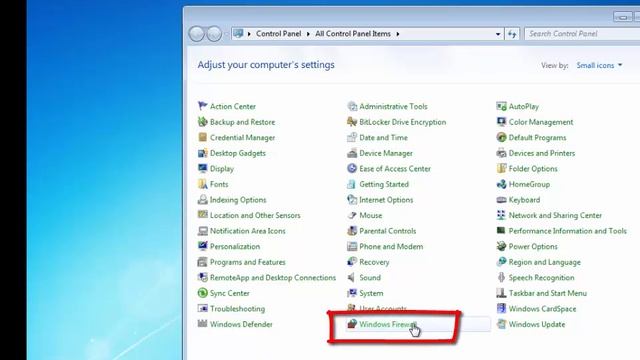Click the Personalization icon
The image size is (640, 360).
pyautogui.click(x=202, y=247)
